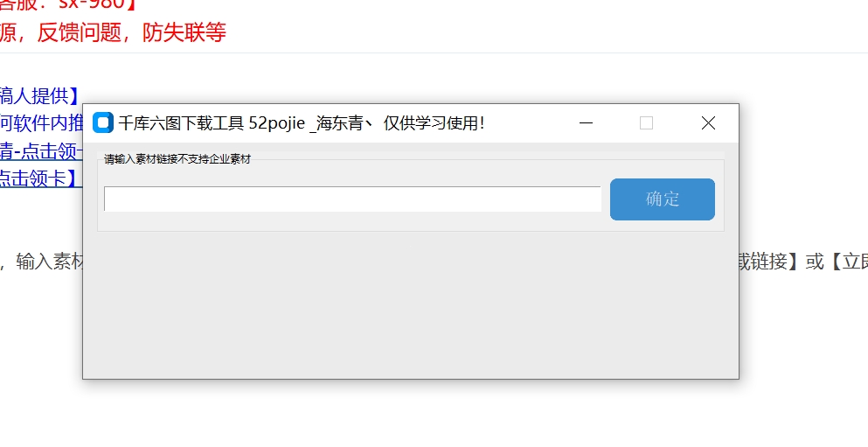Viewport: 868px width, 447px height.
Task: Click the 稿人提供 blue link in background page
Action: pos(41,96)
